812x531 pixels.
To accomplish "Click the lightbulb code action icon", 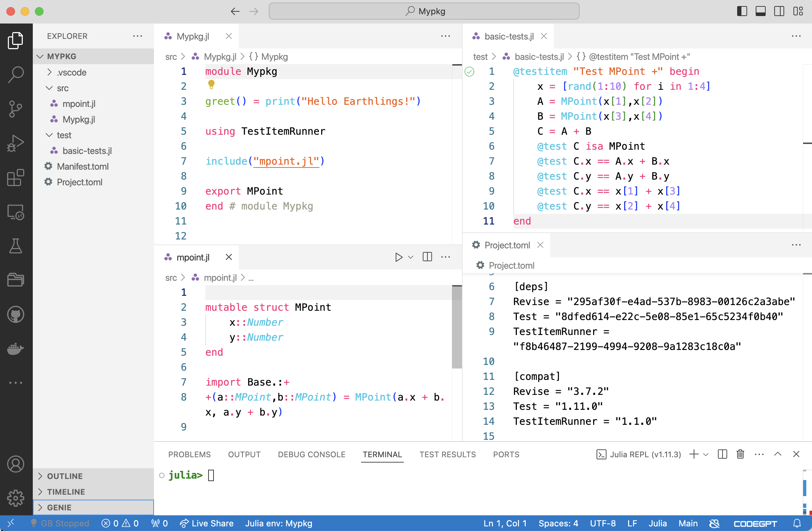I will pyautogui.click(x=211, y=84).
